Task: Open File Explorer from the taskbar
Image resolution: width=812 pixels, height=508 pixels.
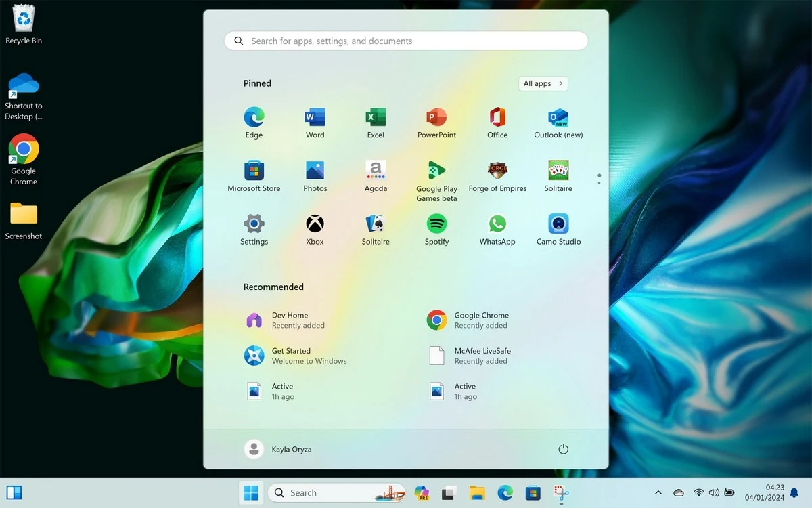Action: click(477, 493)
